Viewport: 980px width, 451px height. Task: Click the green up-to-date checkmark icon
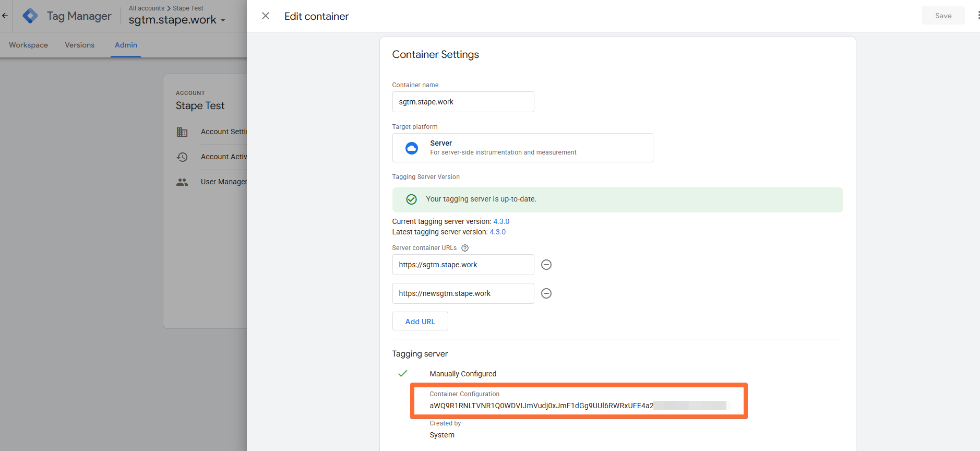pyautogui.click(x=412, y=199)
